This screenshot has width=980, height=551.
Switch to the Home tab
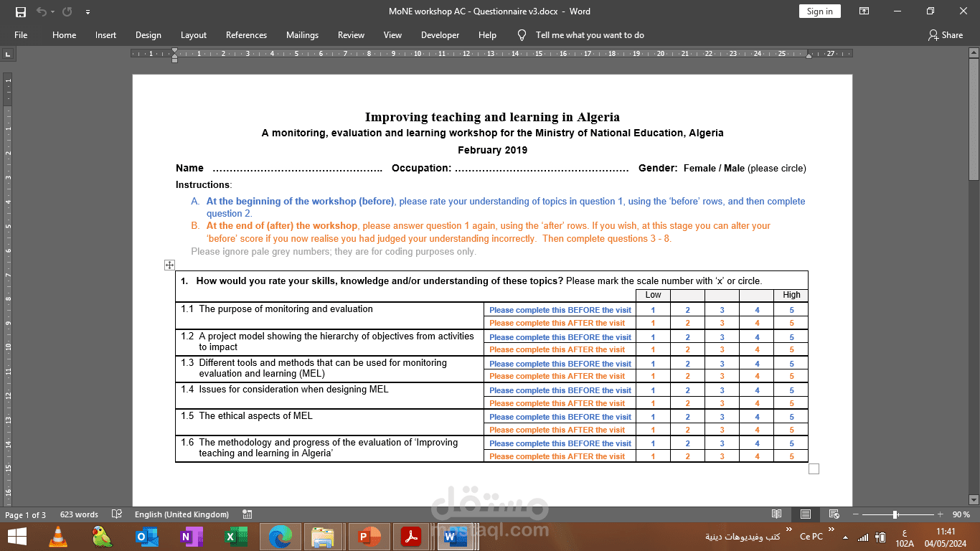[64, 35]
